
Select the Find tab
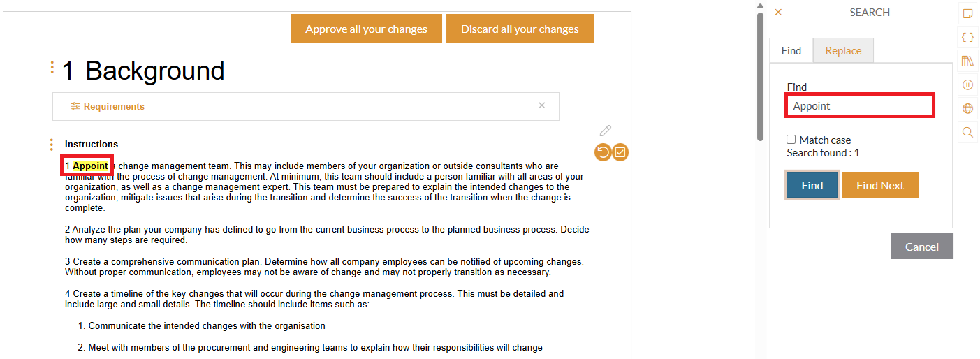(791, 50)
